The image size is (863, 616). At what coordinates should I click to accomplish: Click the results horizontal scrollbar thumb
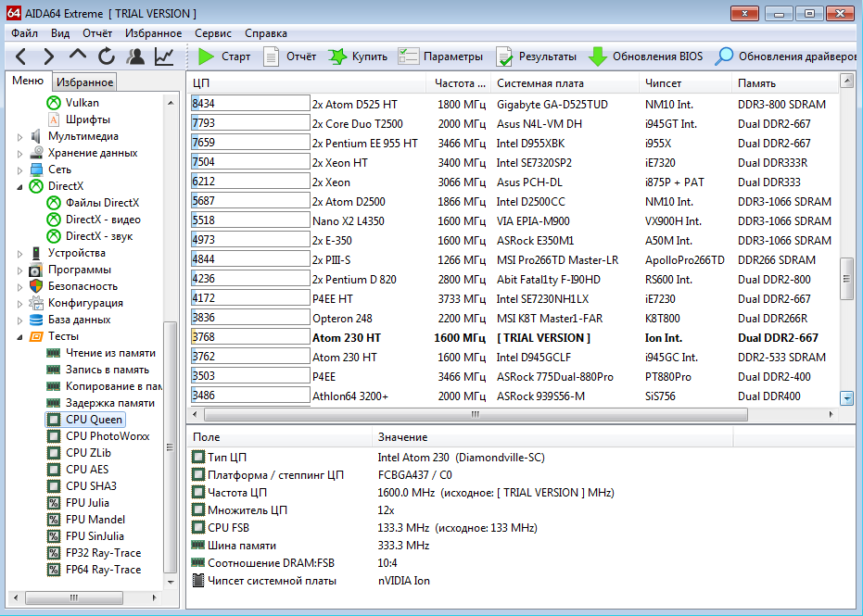tap(476, 414)
